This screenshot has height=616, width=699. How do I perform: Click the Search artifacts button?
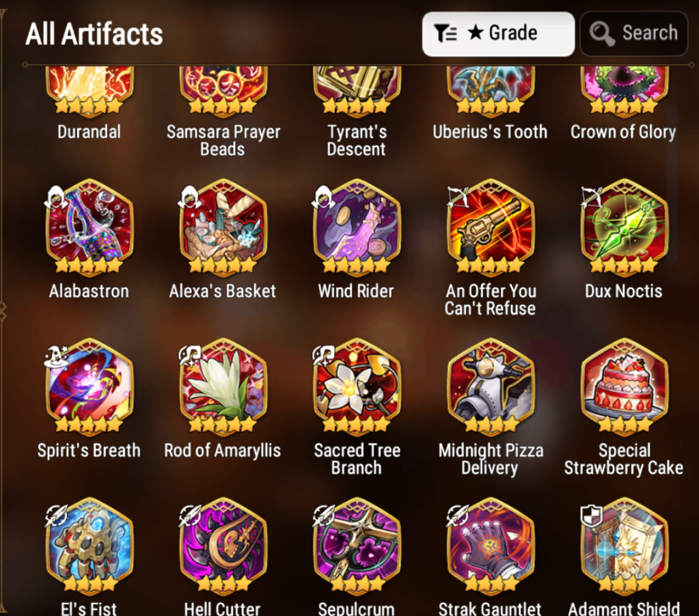point(634,34)
